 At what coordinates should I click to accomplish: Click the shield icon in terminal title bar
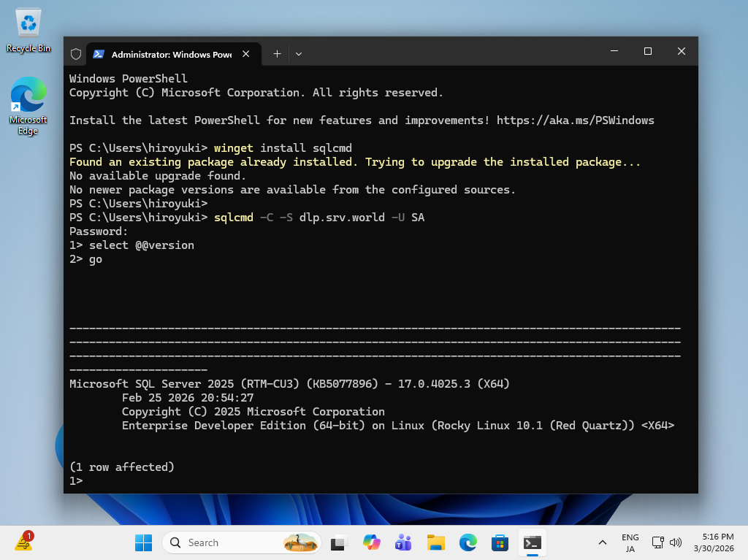(76, 54)
